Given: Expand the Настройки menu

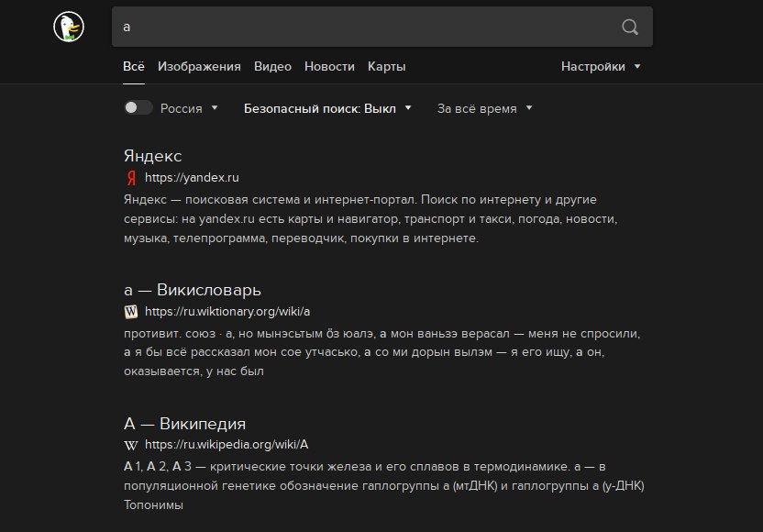Looking at the screenshot, I should (x=601, y=66).
